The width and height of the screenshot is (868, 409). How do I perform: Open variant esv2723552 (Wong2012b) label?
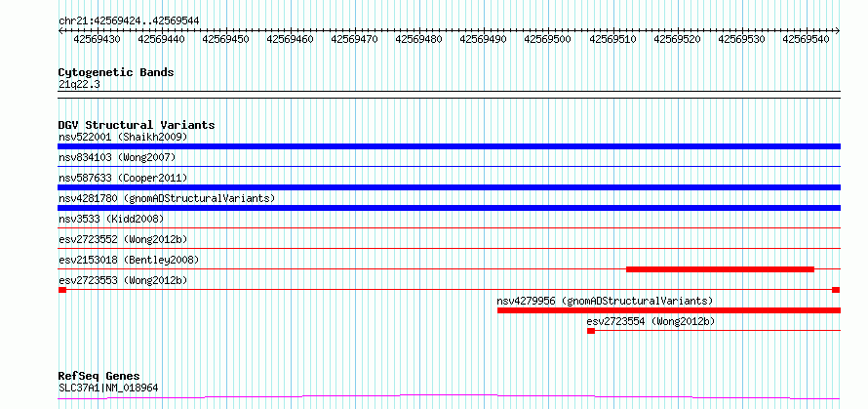pyautogui.click(x=123, y=239)
